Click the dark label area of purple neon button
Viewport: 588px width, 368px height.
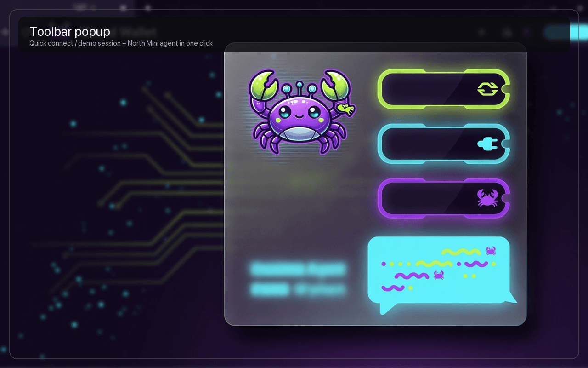coord(428,198)
